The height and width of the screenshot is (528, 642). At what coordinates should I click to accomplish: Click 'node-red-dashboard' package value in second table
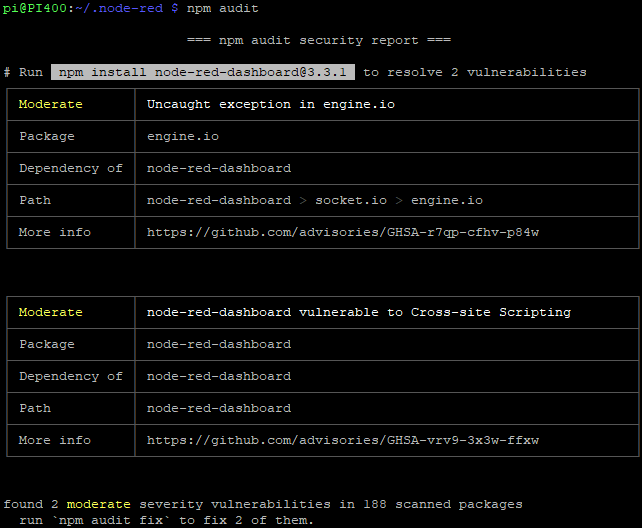pyautogui.click(x=219, y=344)
